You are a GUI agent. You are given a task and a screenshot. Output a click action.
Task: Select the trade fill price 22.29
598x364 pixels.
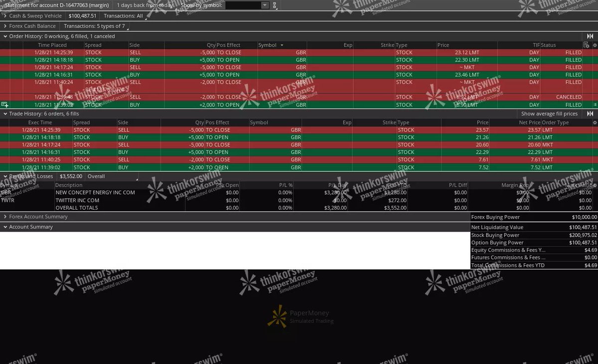(482, 152)
